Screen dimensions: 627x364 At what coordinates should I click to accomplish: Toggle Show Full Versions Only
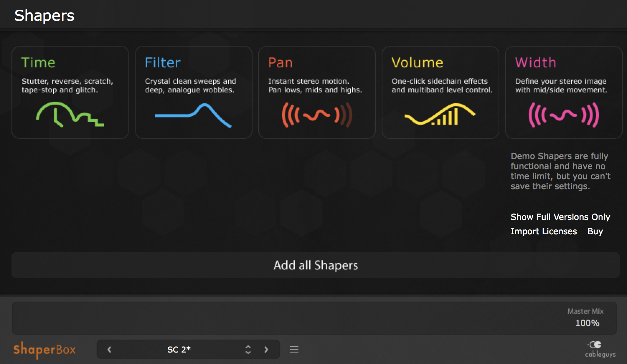click(x=560, y=217)
